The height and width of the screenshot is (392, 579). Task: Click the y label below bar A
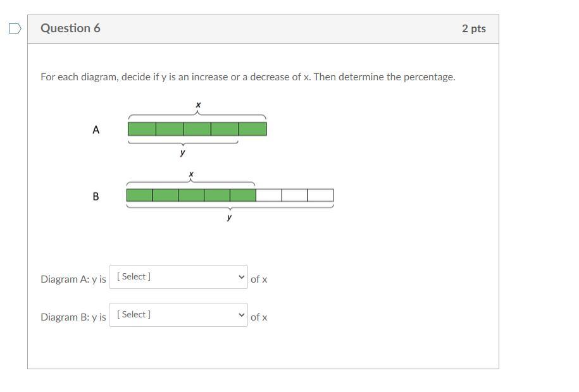182,152
